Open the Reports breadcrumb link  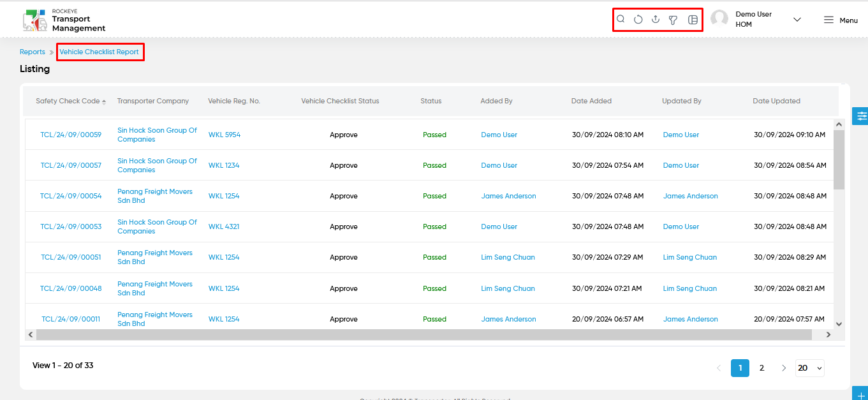(33, 52)
